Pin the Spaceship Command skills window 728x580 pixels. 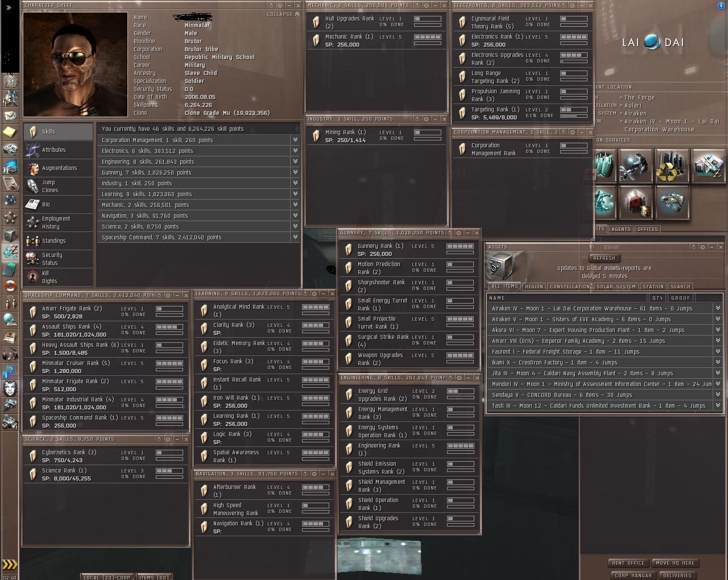(x=168, y=295)
